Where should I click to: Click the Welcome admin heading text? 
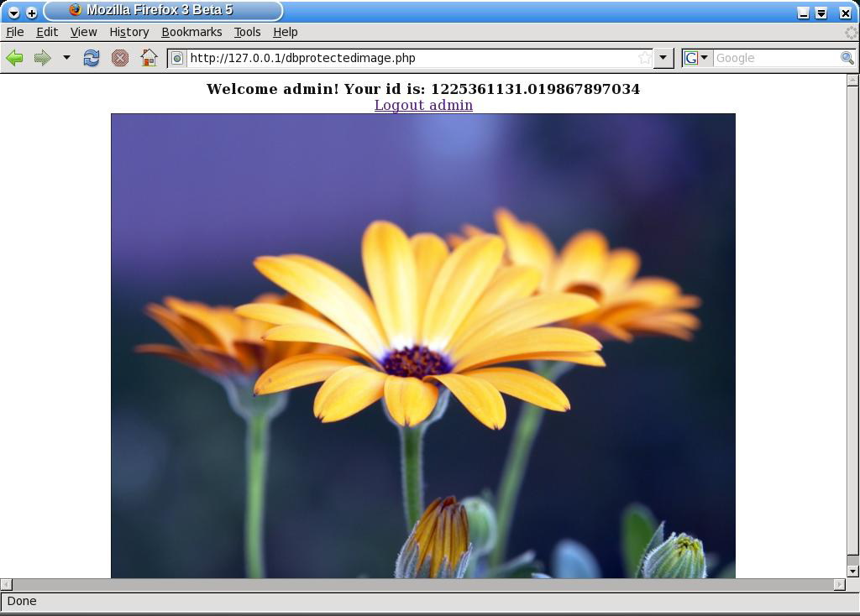[423, 89]
